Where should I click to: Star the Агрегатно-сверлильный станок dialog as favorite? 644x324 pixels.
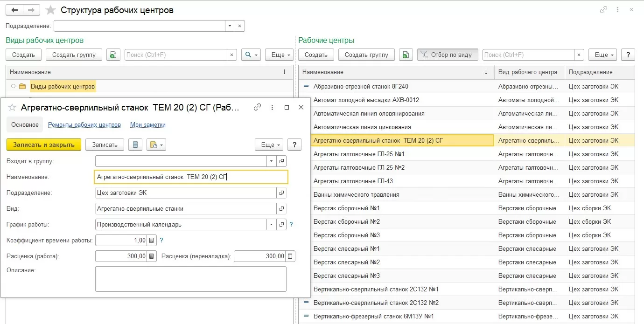pos(13,108)
